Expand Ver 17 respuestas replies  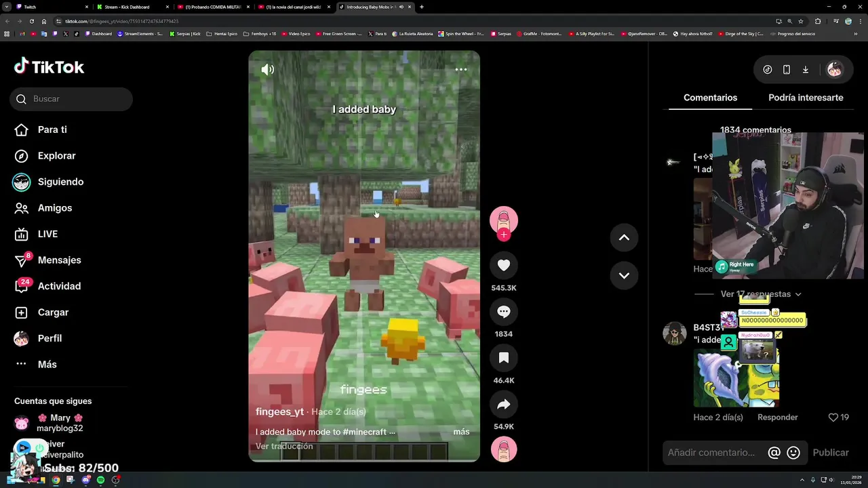pos(761,294)
